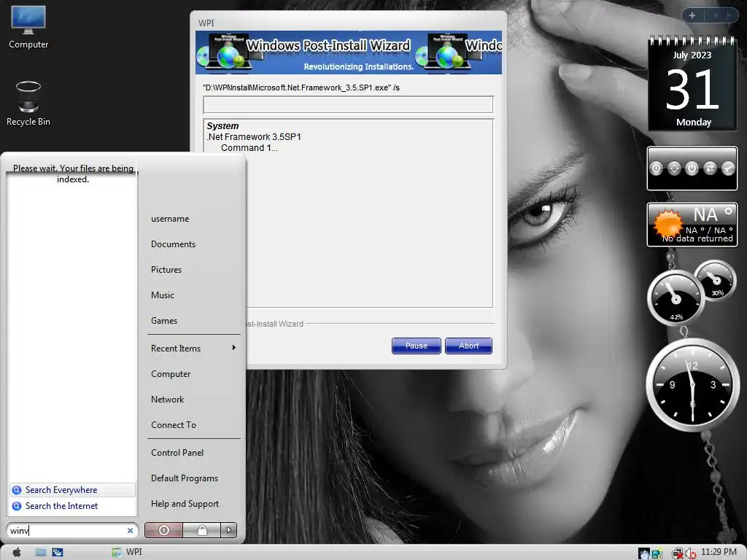Image resolution: width=747 pixels, height=560 pixels.
Task: Open the Computer desktop icon
Action: [28, 28]
